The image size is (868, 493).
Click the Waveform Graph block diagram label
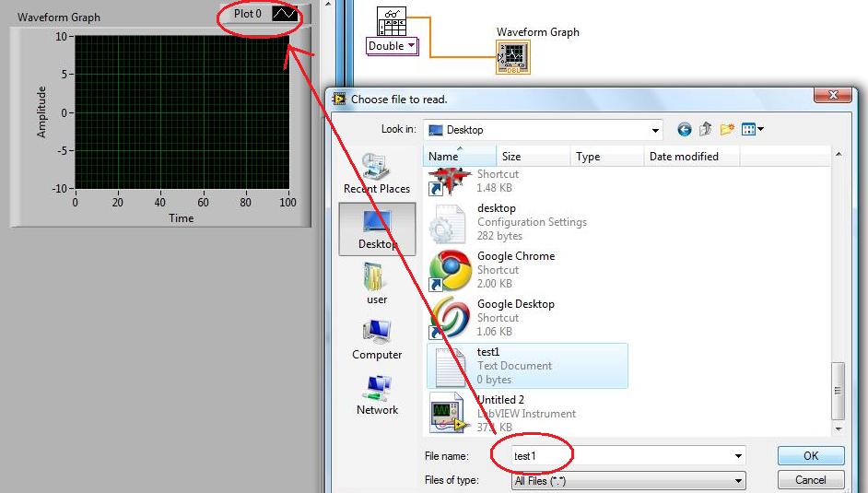(x=538, y=32)
